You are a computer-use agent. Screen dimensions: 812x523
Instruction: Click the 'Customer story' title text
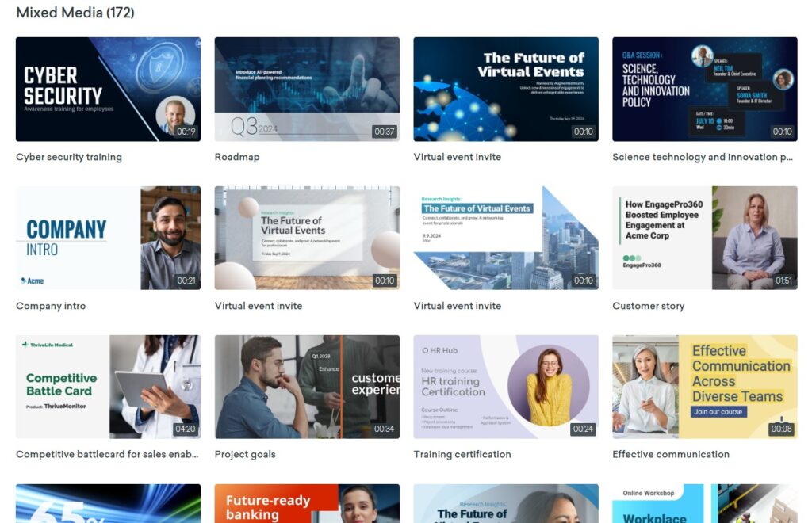[x=649, y=306]
